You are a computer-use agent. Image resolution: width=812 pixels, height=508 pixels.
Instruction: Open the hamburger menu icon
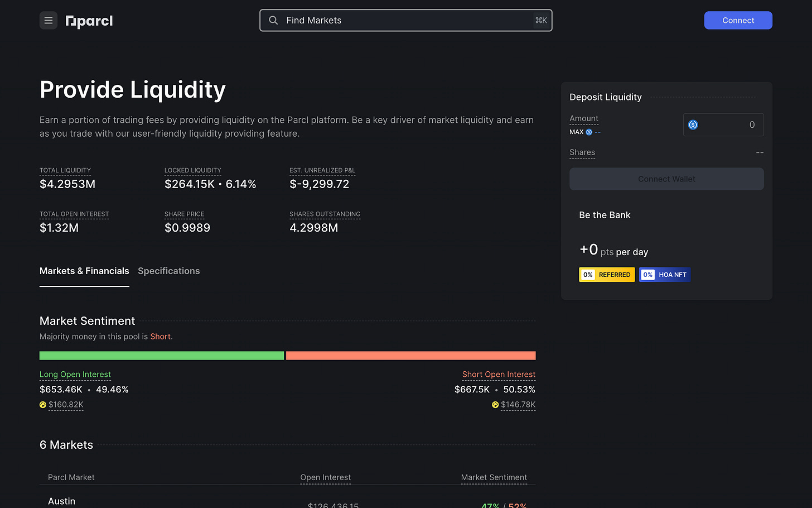49,21
